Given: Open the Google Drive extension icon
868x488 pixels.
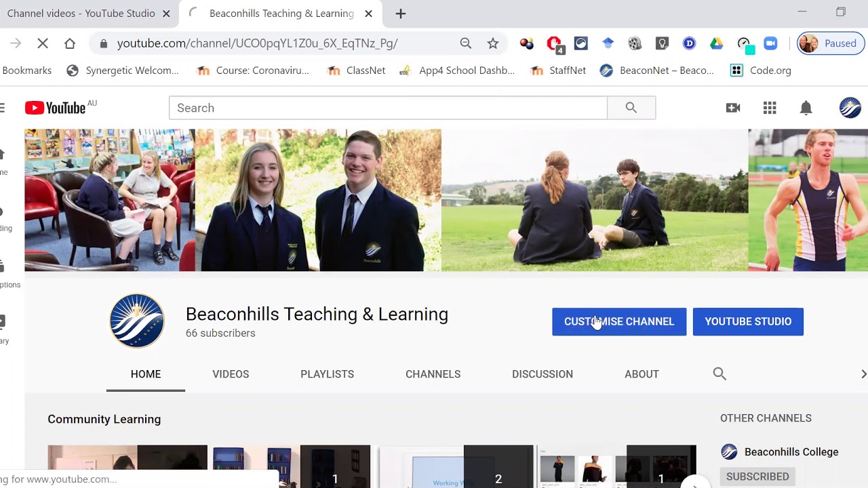Looking at the screenshot, I should [x=716, y=43].
